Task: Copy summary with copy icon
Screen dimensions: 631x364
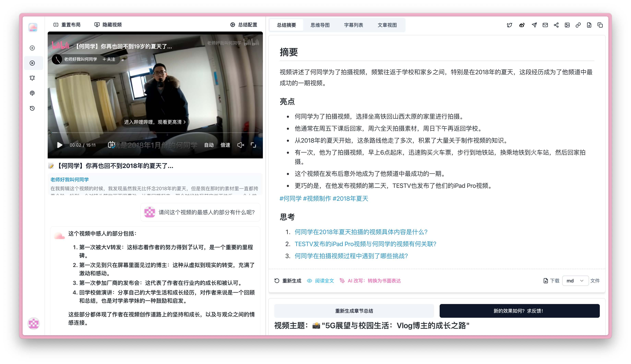Action: pyautogui.click(x=600, y=25)
